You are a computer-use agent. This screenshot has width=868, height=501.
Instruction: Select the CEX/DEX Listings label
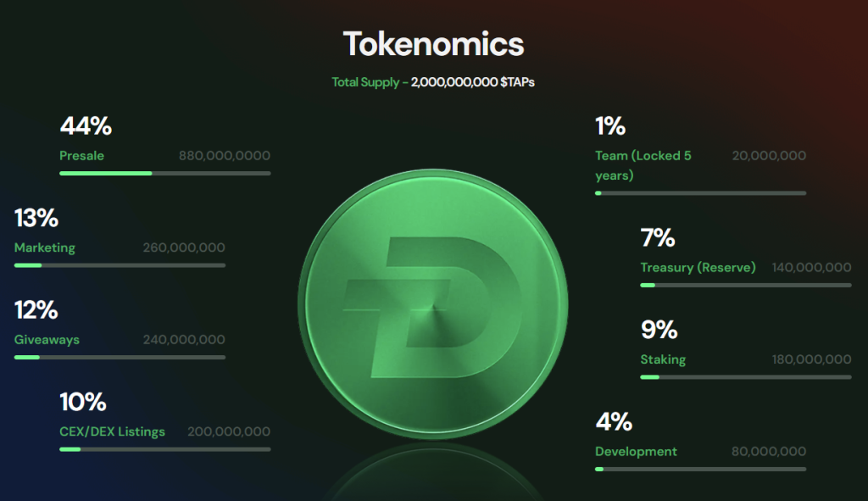pyautogui.click(x=112, y=431)
